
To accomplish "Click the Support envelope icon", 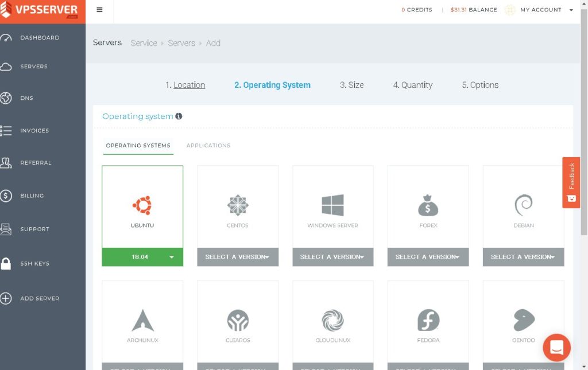I will (x=6, y=229).
